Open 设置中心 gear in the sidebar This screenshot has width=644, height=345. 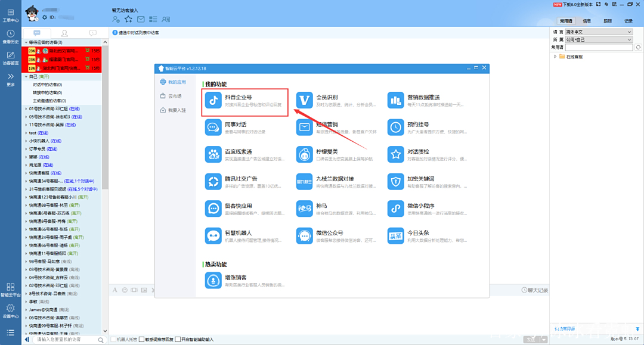pos(11,312)
